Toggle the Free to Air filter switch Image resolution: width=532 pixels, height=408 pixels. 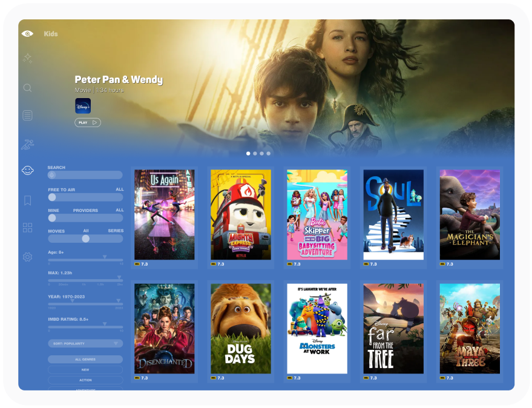[52, 197]
